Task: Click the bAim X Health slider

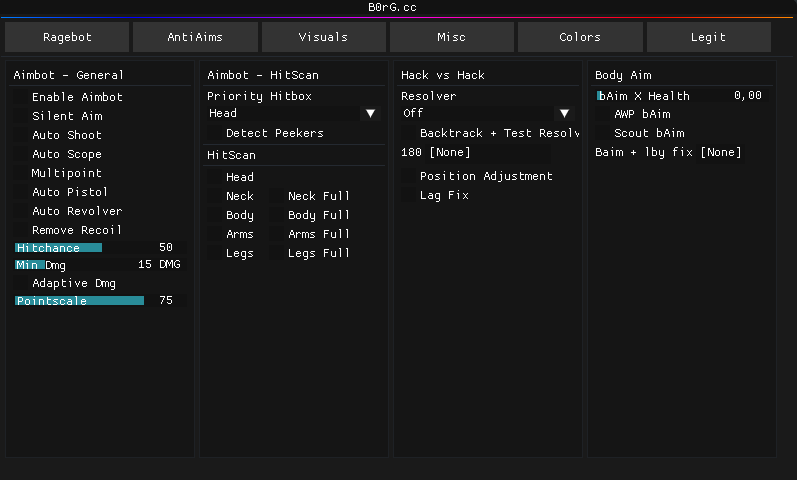Action: pyautogui.click(x=682, y=96)
